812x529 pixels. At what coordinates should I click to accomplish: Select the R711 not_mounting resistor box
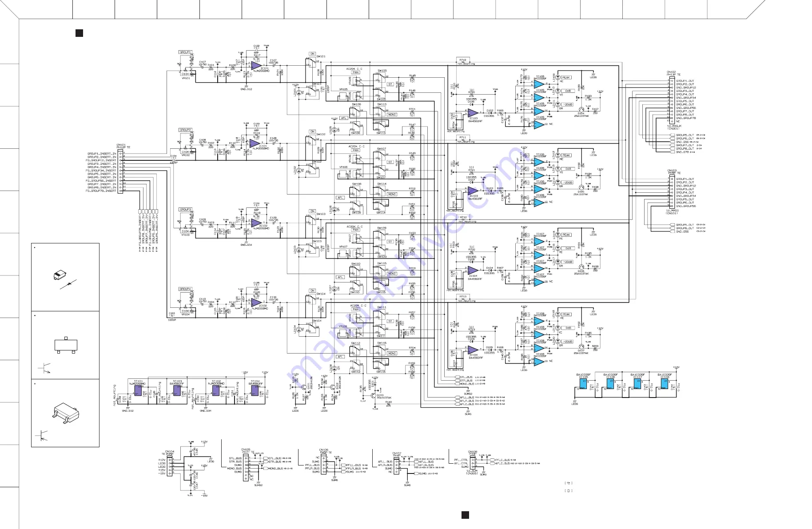point(463,138)
